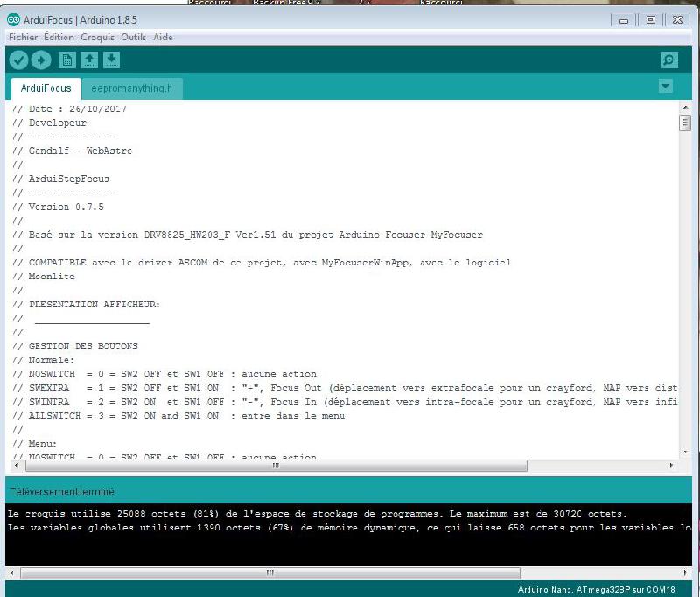Viewport: 700px width, 597px height.
Task: Open the Édition menu
Action: point(59,37)
